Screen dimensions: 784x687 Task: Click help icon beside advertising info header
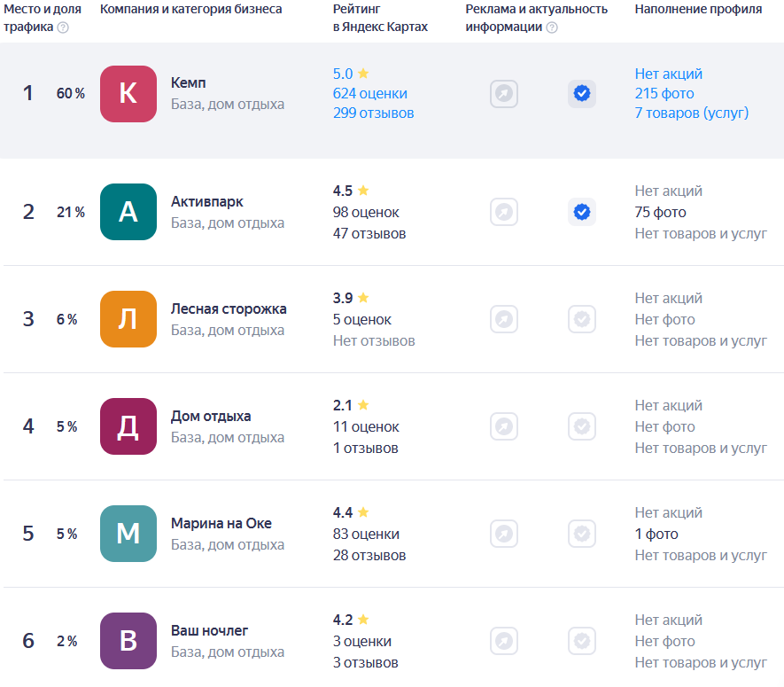(x=552, y=27)
